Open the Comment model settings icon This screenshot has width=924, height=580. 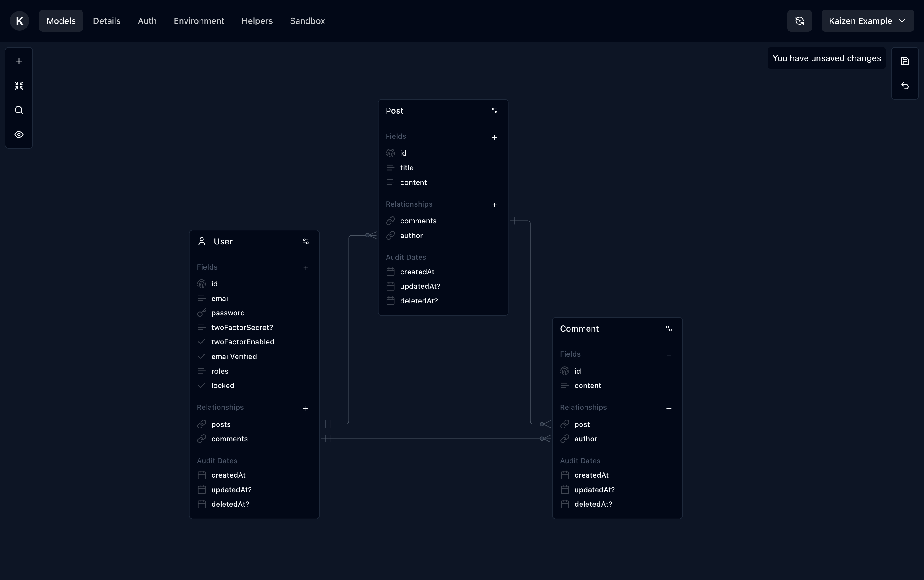[669, 329]
